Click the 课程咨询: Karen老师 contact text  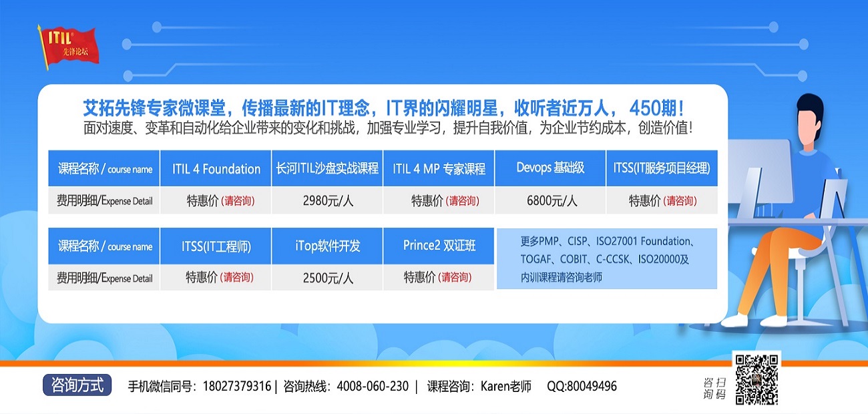[479, 386]
